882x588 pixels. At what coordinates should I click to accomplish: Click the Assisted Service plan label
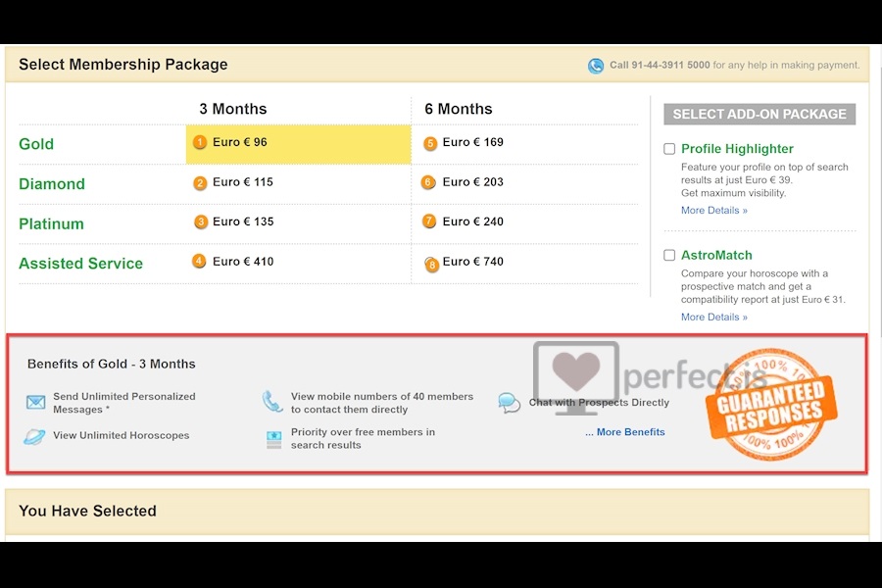81,264
